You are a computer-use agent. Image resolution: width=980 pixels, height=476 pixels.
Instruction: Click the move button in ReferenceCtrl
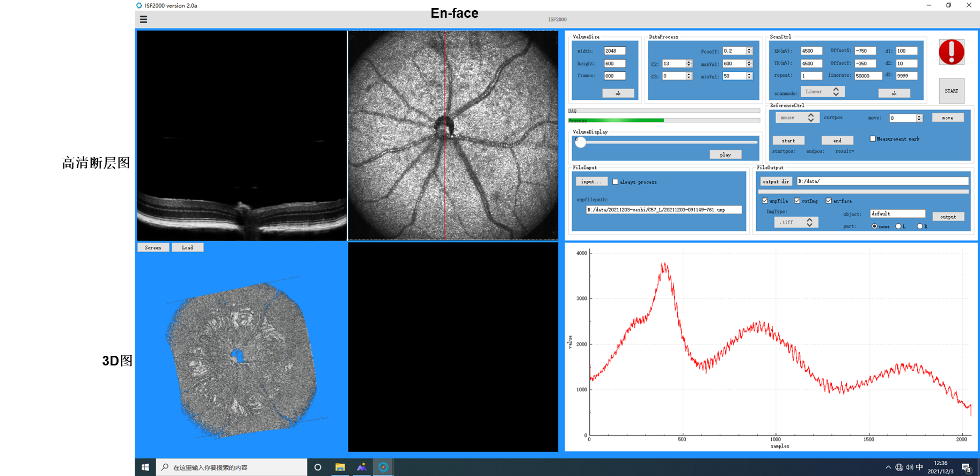tap(948, 118)
